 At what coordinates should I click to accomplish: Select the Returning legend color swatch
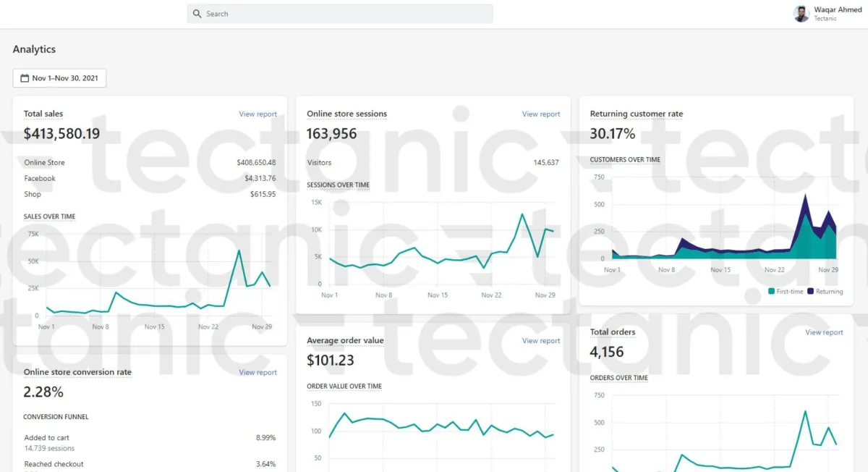(811, 291)
